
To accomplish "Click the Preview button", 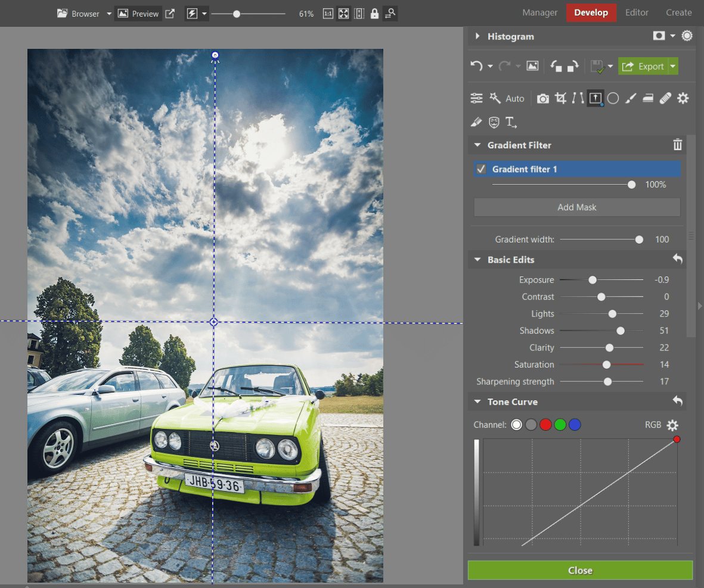I will (x=138, y=14).
